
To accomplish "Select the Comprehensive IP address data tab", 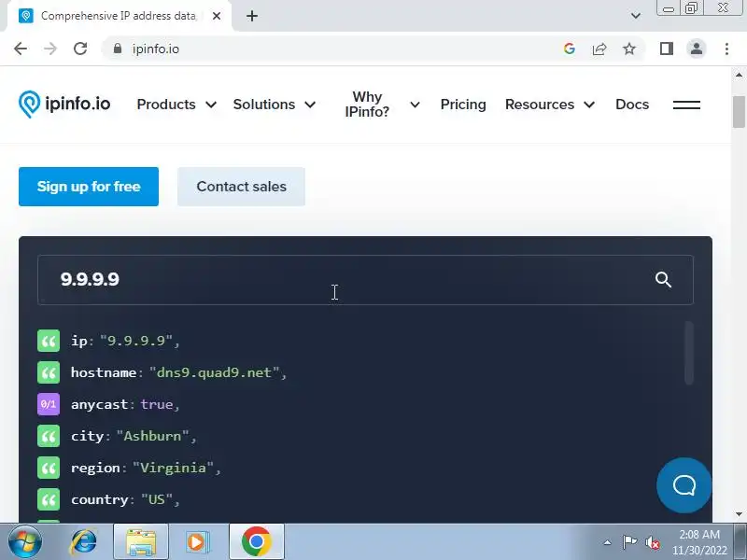I will coord(119,16).
